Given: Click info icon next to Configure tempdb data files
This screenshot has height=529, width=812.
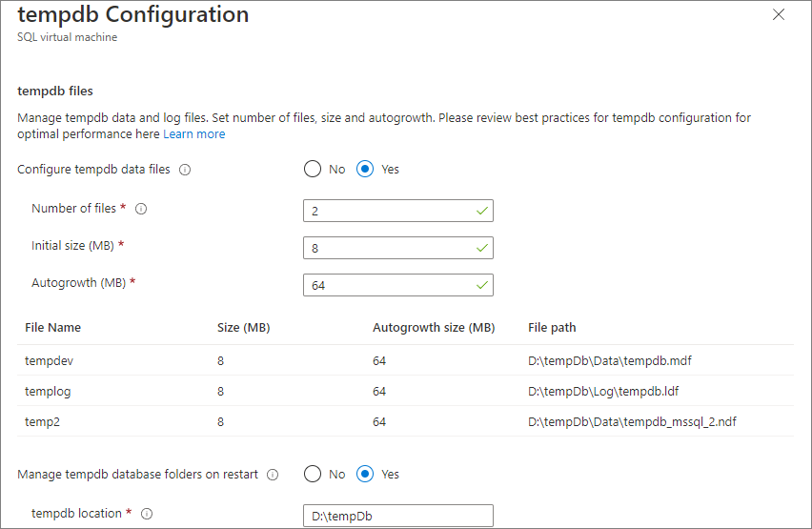Looking at the screenshot, I should point(185,170).
